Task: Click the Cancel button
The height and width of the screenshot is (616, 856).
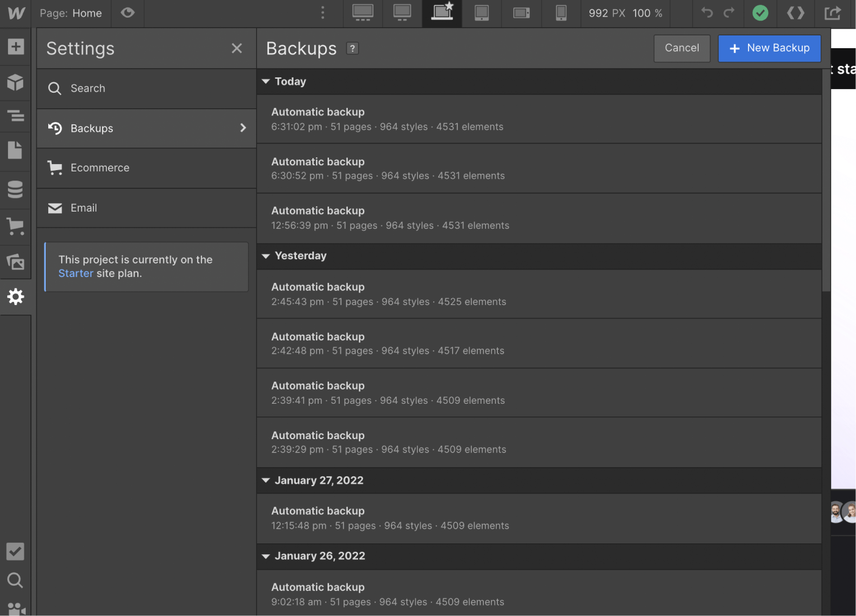Action: click(682, 48)
